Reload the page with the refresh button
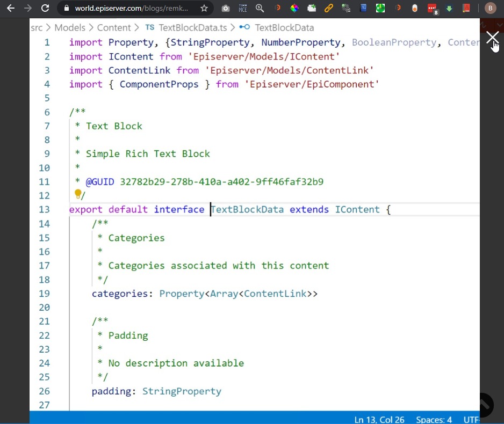 tap(45, 8)
